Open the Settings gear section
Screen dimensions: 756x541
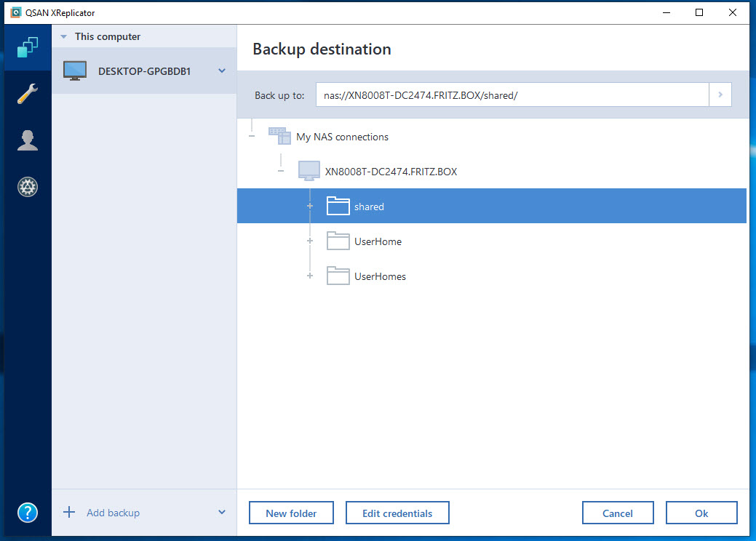(28, 187)
